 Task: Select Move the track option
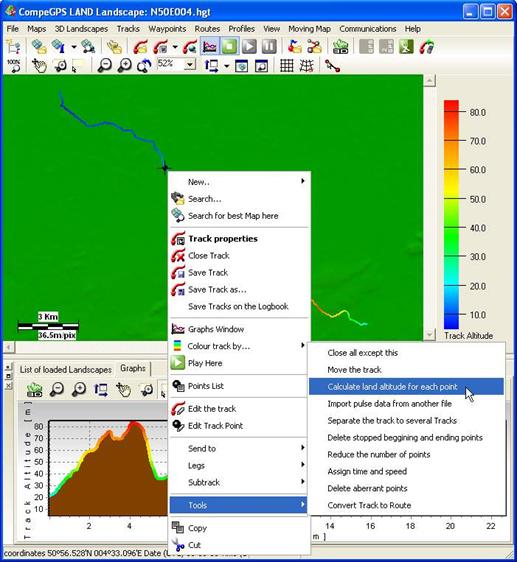coord(406,370)
